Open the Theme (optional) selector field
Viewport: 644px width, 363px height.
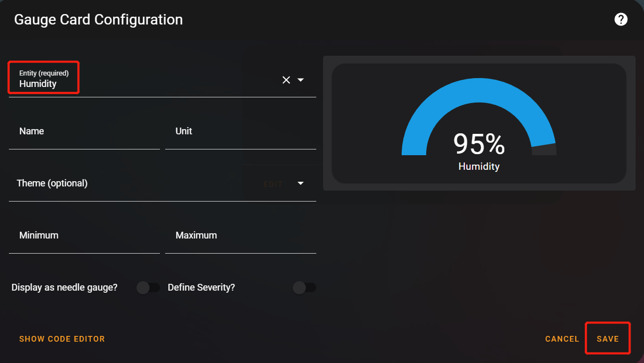tap(163, 183)
